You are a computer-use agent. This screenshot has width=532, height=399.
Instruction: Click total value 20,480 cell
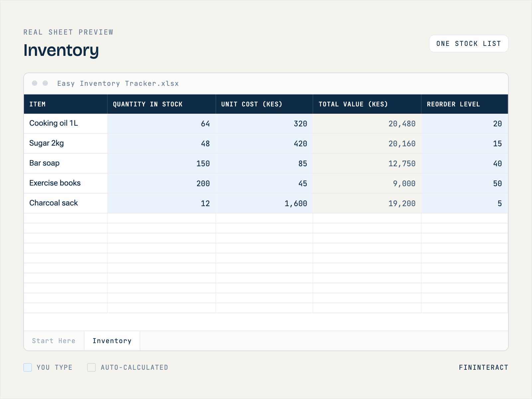tap(367, 123)
